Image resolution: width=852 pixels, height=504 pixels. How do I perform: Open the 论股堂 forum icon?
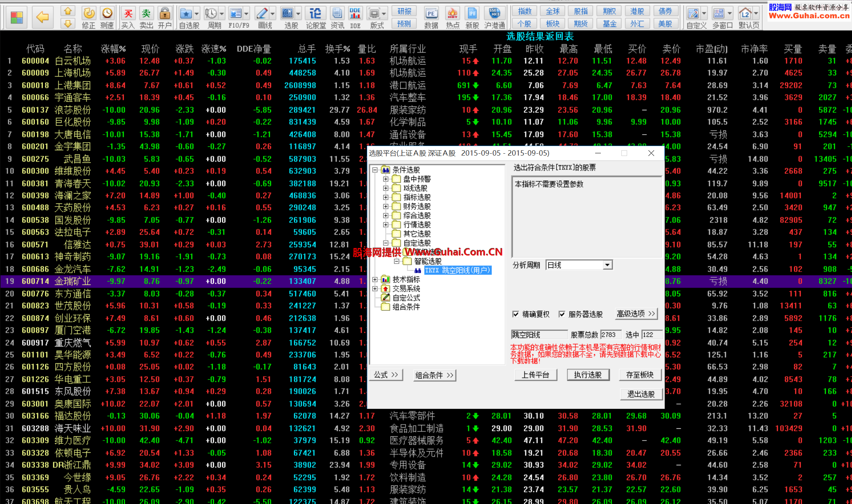point(315,14)
